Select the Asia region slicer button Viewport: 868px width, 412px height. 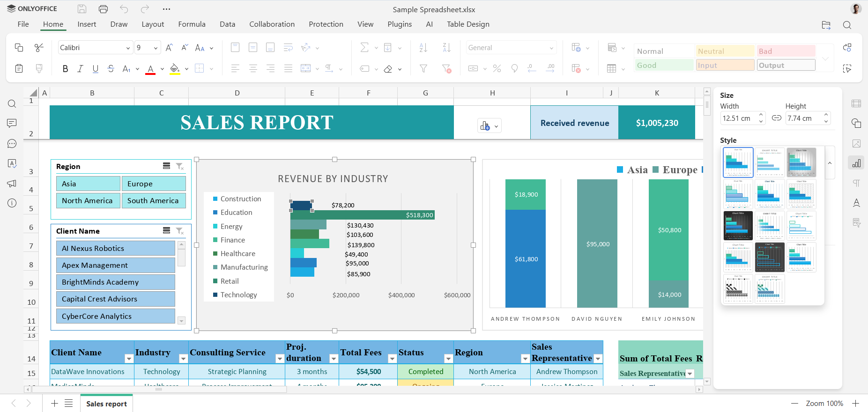pyautogui.click(x=88, y=184)
